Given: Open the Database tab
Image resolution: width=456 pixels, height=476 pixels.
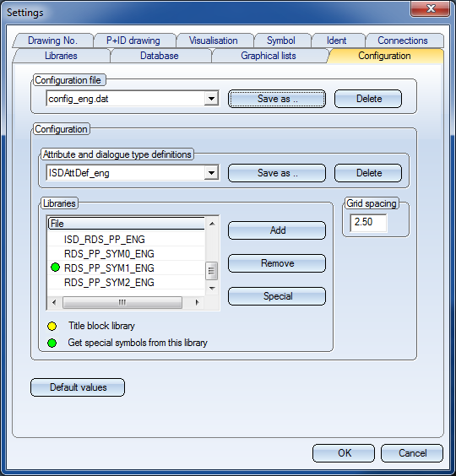Looking at the screenshot, I should [x=160, y=56].
